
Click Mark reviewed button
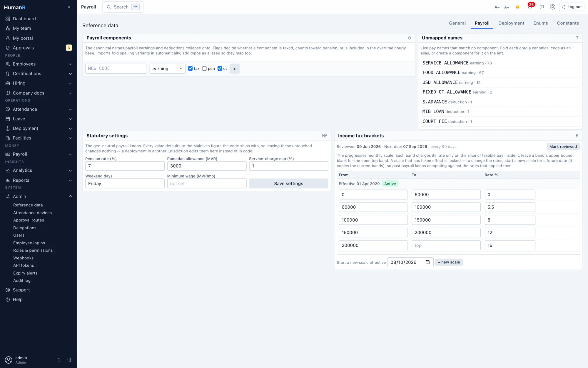pos(563,147)
